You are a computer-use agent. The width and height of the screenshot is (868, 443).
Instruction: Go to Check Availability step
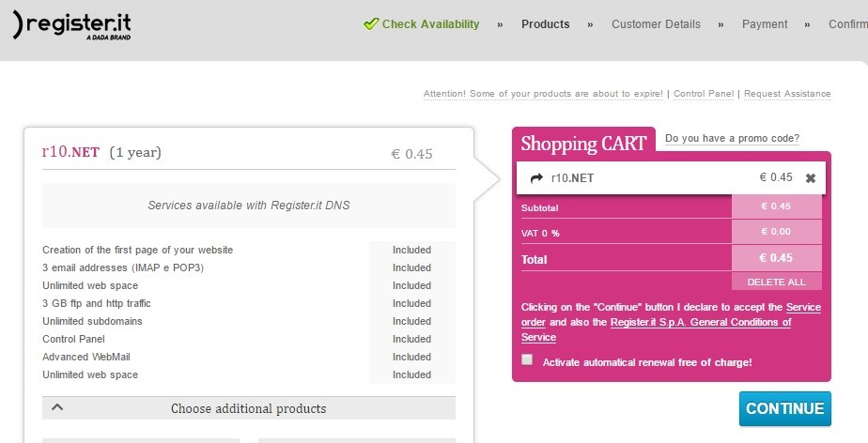430,24
